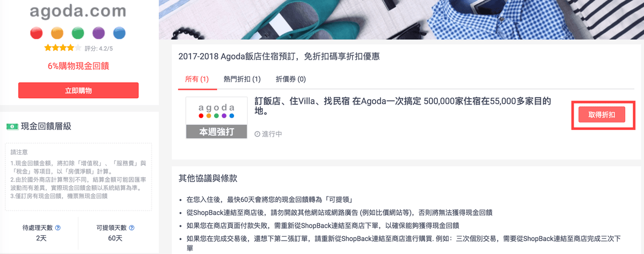Click the green cash icon beside 現金回饋層級
Screen dimensions: 644x254
[x=12, y=126]
